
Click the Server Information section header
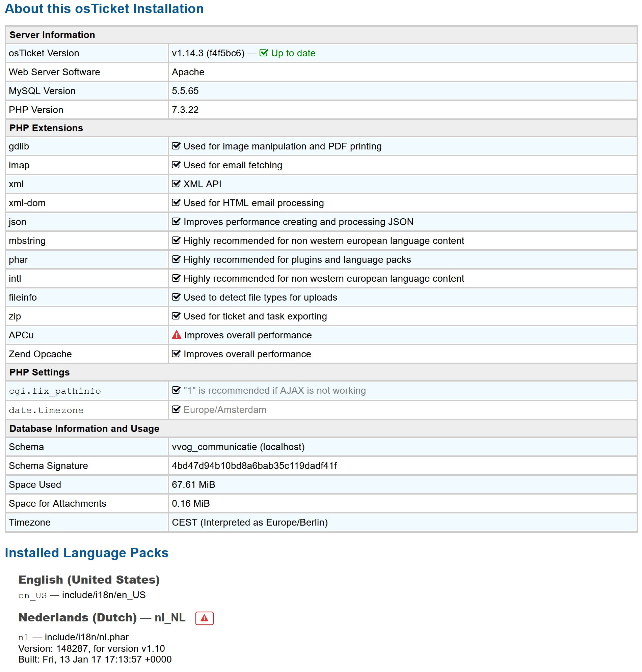52,35
